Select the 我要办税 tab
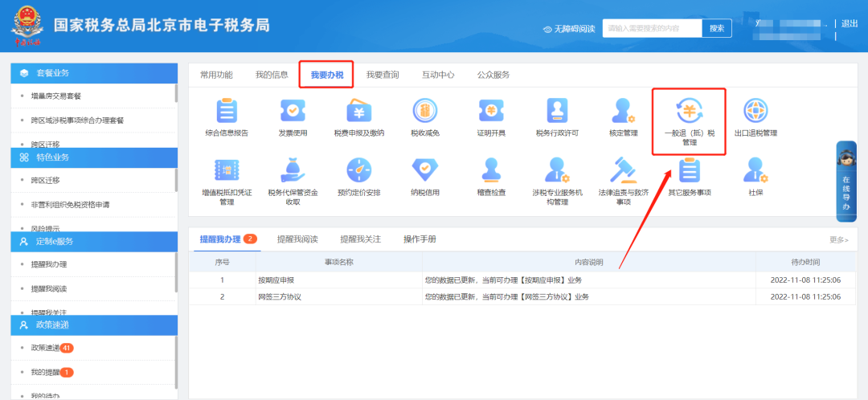This screenshot has height=400, width=868. point(326,75)
